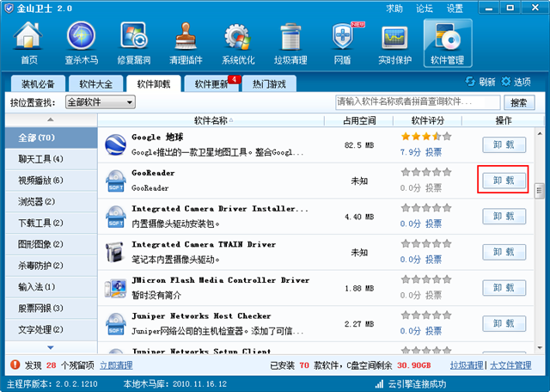
Task: Switch to 软件大全 tab
Action: [95, 84]
